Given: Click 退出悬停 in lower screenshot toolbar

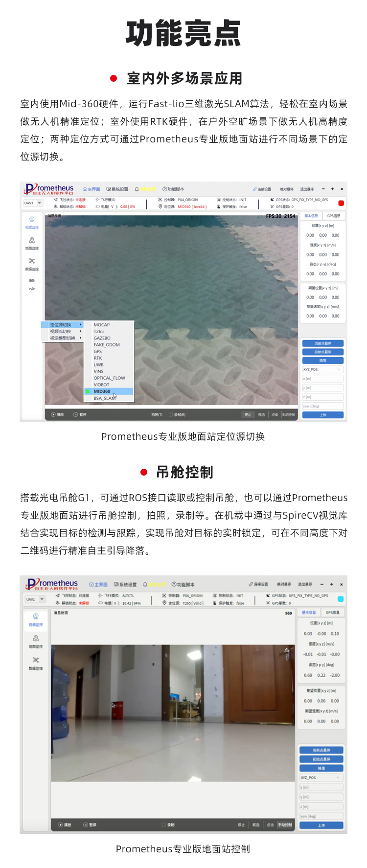Looking at the screenshot, I should click(x=305, y=584).
